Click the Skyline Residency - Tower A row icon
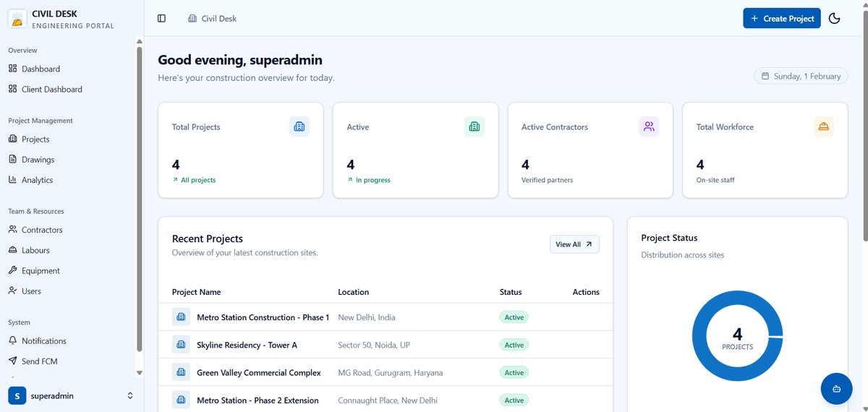 click(x=181, y=344)
